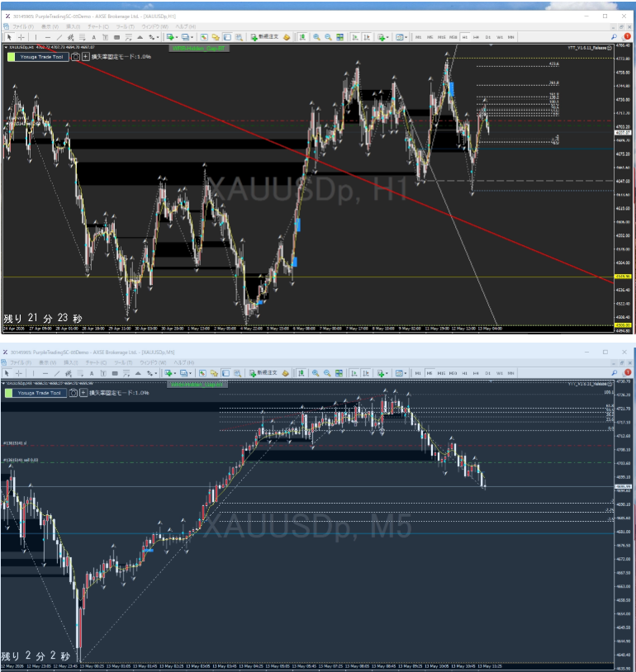Open notification alert icon in H1 window
Viewport: 636px width, 672px height.
626,37
